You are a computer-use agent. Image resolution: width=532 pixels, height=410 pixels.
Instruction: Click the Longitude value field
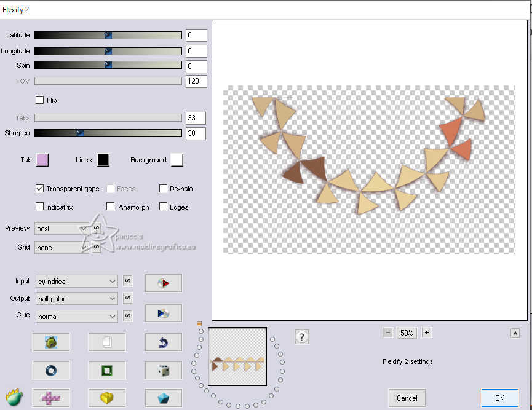pyautogui.click(x=196, y=51)
